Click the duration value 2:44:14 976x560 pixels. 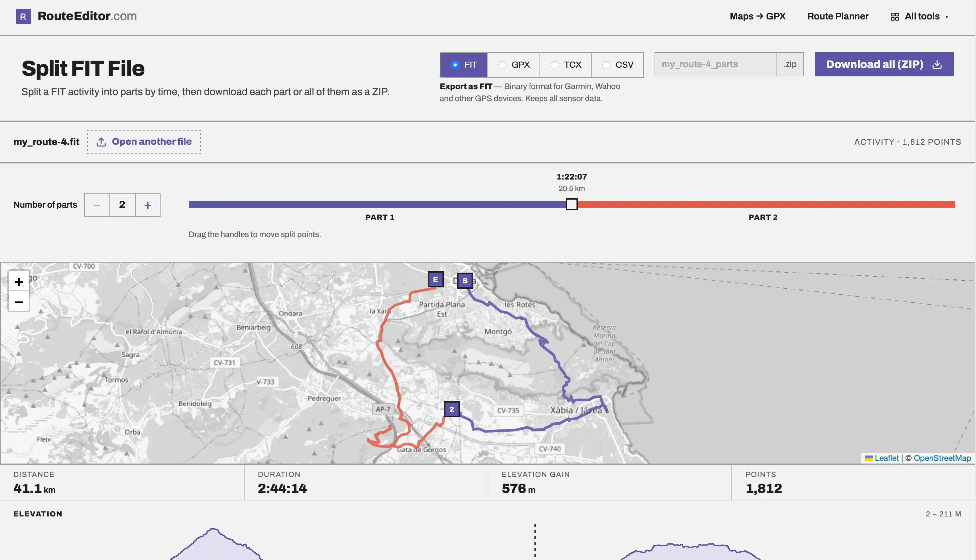point(282,488)
